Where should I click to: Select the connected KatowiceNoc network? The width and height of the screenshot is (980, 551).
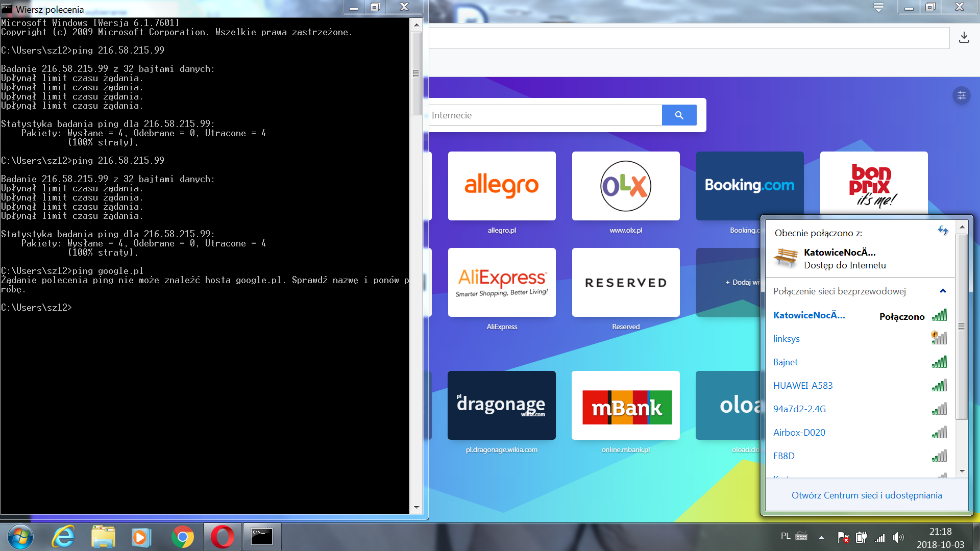860,316
